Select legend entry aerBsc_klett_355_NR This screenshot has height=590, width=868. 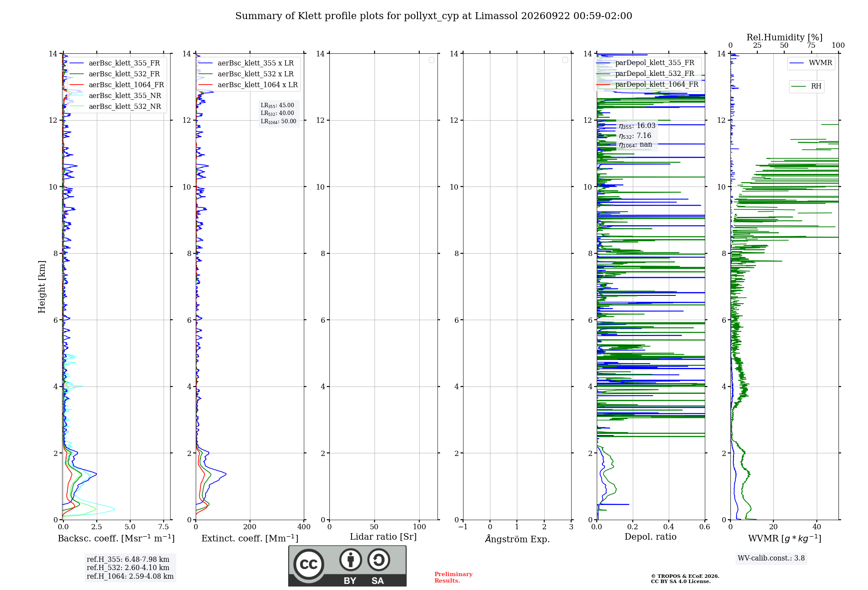(116, 96)
